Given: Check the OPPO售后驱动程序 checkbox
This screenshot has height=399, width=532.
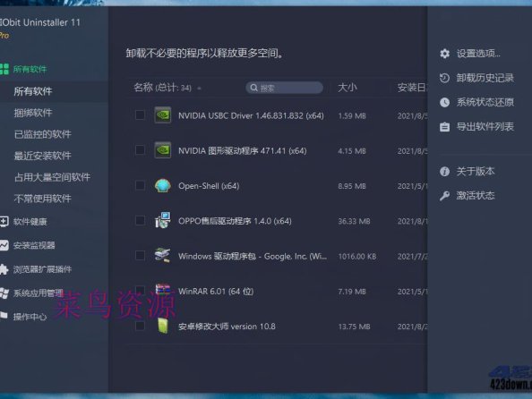Looking at the screenshot, I should pos(140,220).
